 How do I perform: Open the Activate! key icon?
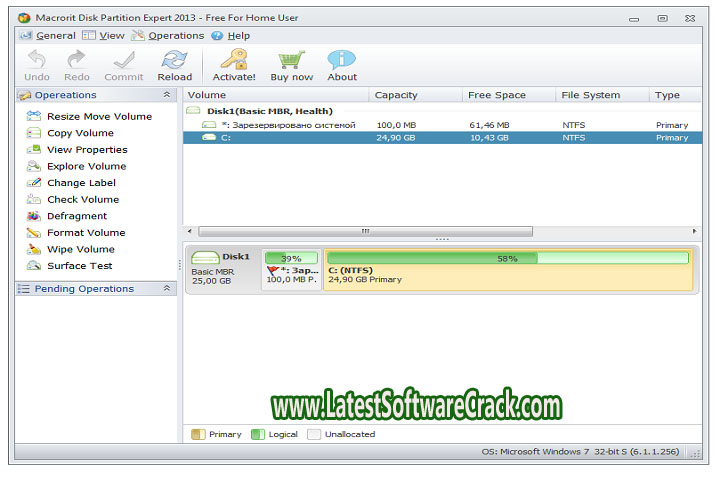click(234, 60)
